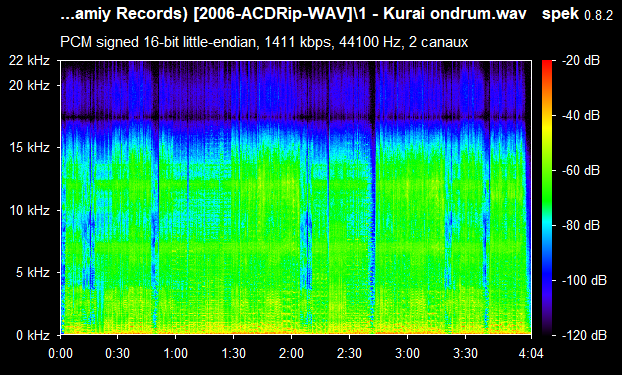Click the 22 kHz frequency axis label
Image resolution: width=622 pixels, height=375 pixels.
click(29, 60)
